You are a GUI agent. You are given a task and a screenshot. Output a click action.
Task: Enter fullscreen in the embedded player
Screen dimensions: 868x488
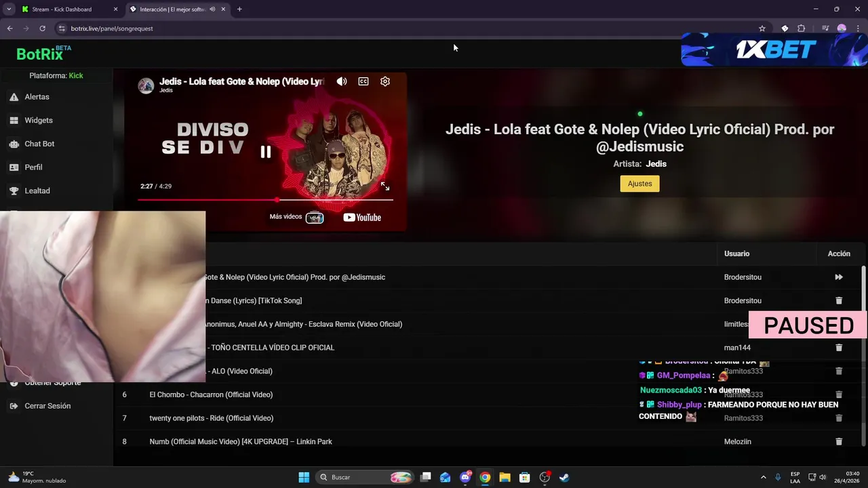pos(385,186)
